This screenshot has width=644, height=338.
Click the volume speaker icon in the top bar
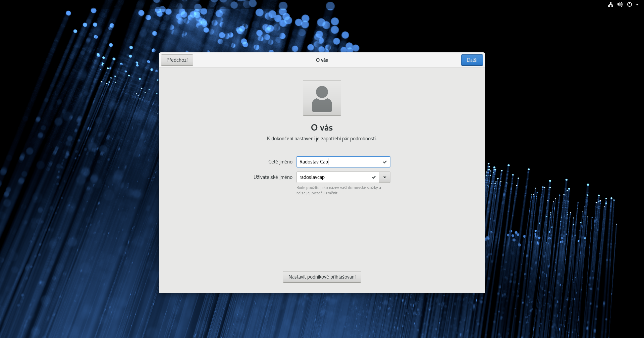click(x=620, y=4)
